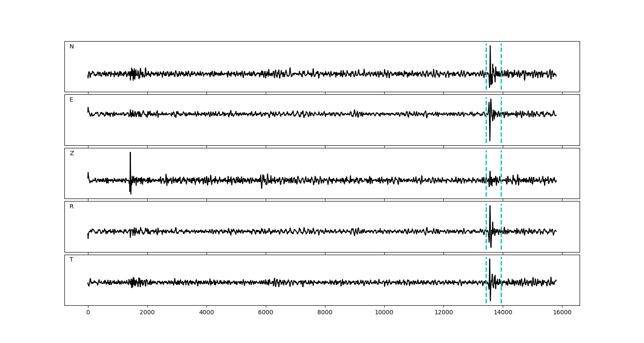
Task: Click the R channel label
Action: click(x=72, y=207)
